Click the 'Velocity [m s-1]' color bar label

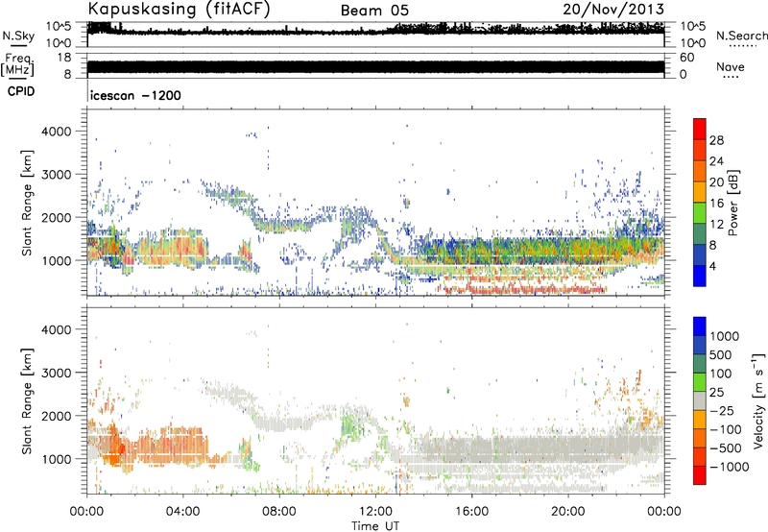[x=758, y=400]
